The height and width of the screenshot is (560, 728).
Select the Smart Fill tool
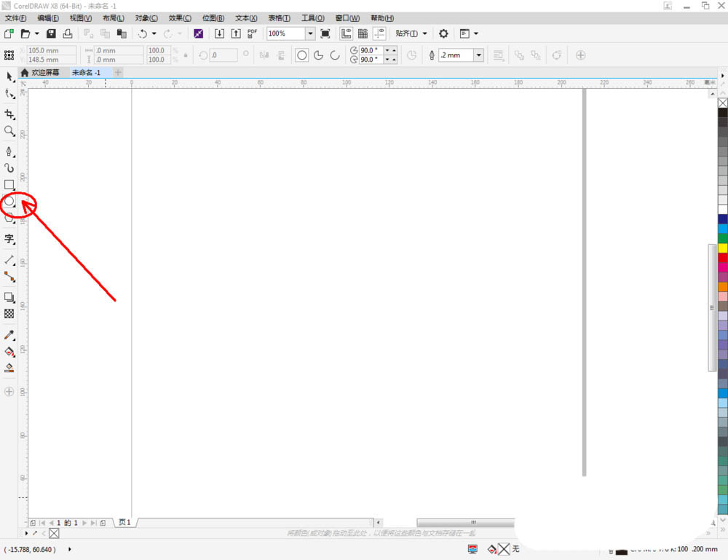9,368
